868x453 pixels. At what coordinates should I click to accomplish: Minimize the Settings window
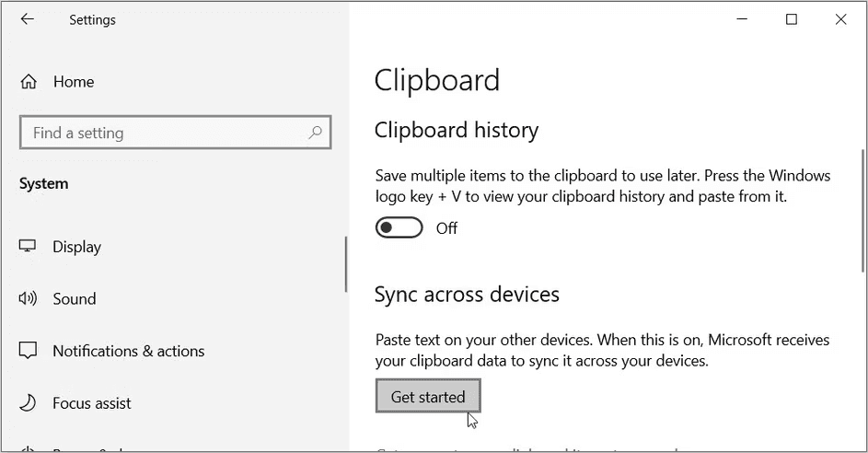click(x=742, y=19)
